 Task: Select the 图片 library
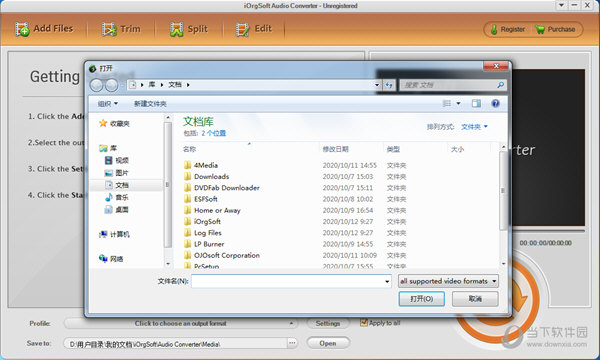(x=117, y=173)
